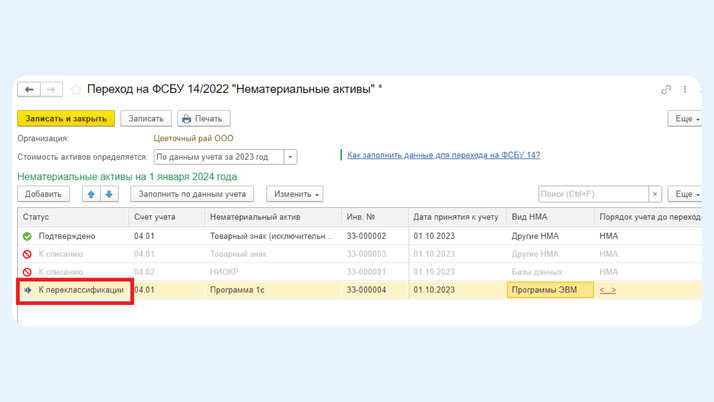Image resolution: width=714 pixels, height=402 pixels.
Task: Copy link using the chain icon
Action: [666, 90]
